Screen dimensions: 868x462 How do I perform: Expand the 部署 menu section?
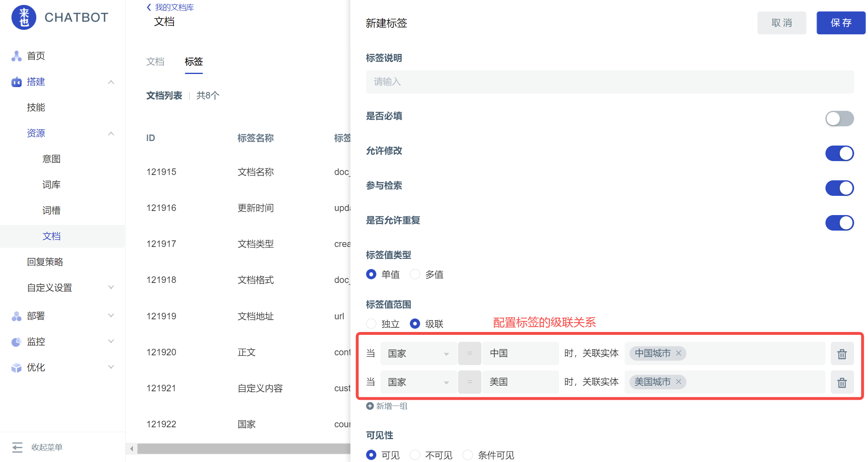coord(111,316)
